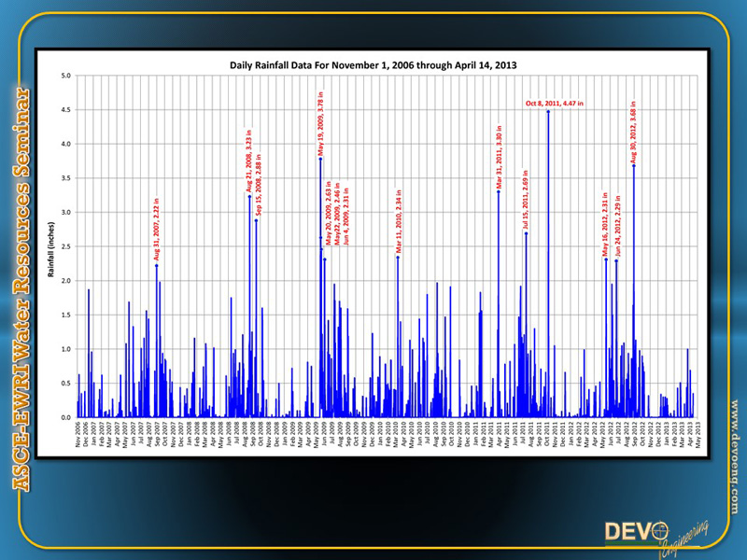
Task: Click the Mar 31, 2011, 3.30 in label
Action: pos(499,158)
